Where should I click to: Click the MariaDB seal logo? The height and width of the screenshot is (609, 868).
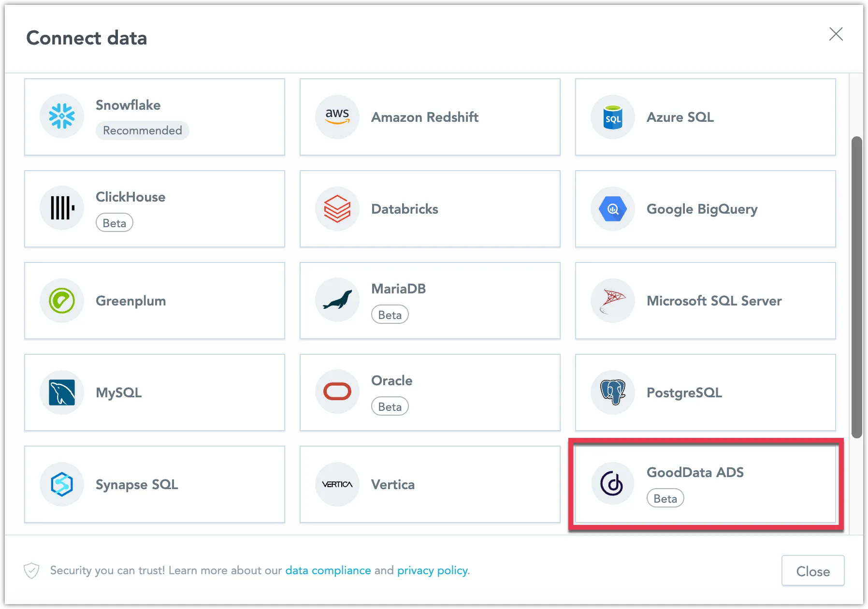click(337, 300)
